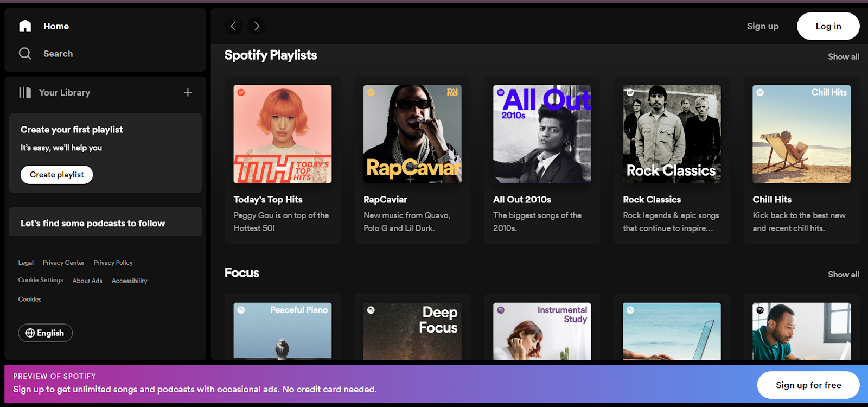Screen dimensions: 868x407
Task: Open the Spotify Playlists heading
Action: point(271,55)
